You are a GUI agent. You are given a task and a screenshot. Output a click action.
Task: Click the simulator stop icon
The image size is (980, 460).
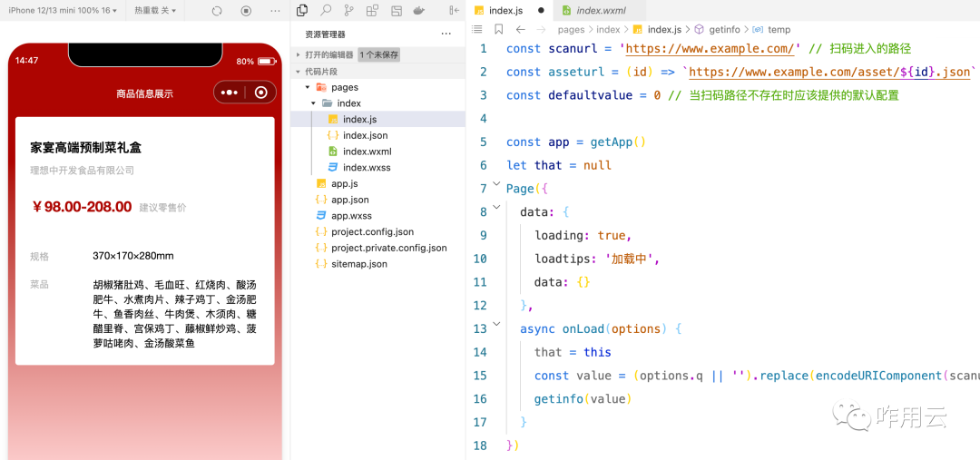click(246, 11)
